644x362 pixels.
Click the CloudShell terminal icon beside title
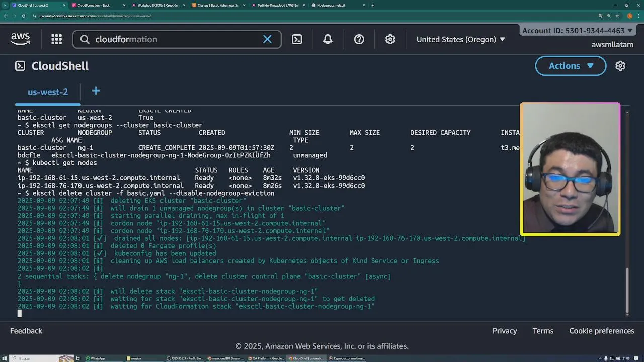click(20, 66)
